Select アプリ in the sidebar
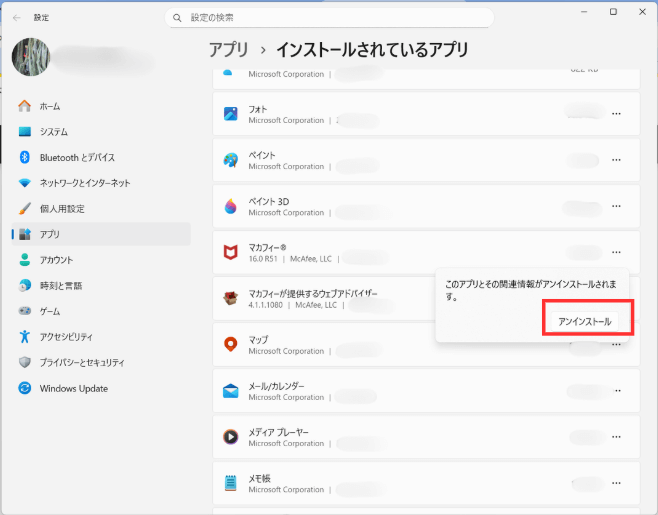This screenshot has height=515, width=658. point(101,234)
